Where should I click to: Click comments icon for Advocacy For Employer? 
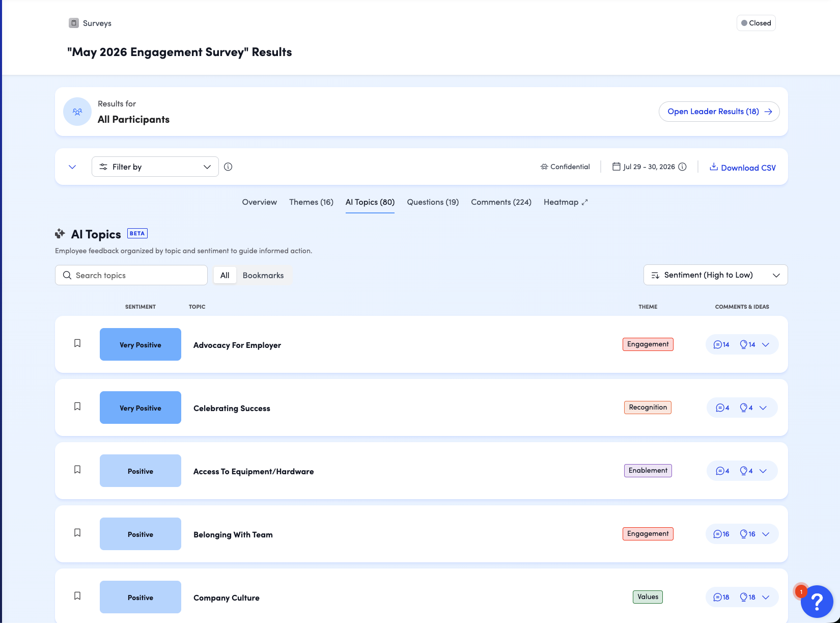click(x=718, y=345)
